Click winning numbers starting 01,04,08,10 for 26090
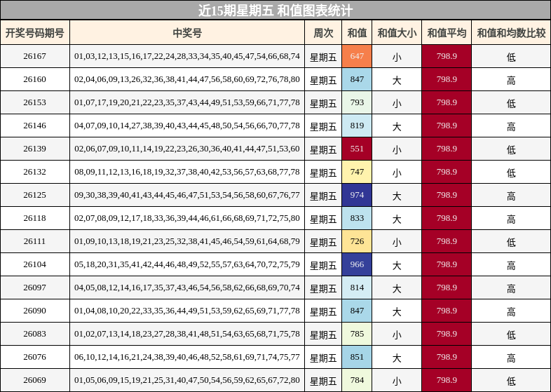The width and height of the screenshot is (551, 392). click(x=187, y=311)
